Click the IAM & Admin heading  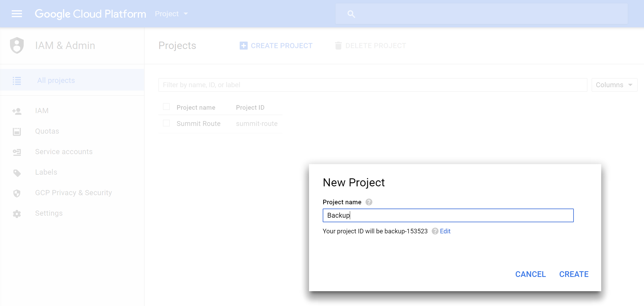pyautogui.click(x=65, y=46)
